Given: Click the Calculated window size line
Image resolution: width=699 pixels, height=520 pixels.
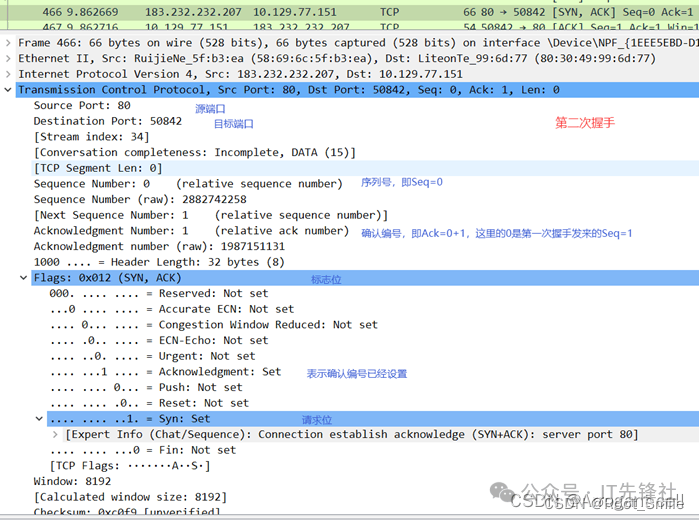Looking at the screenshot, I should coord(130,497).
